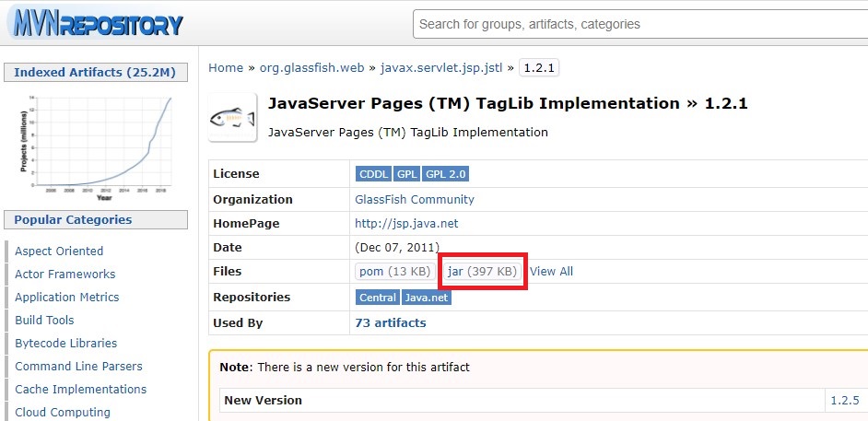Open the 73 artifacts used-by link
This screenshot has width=868, height=421.
click(x=391, y=323)
